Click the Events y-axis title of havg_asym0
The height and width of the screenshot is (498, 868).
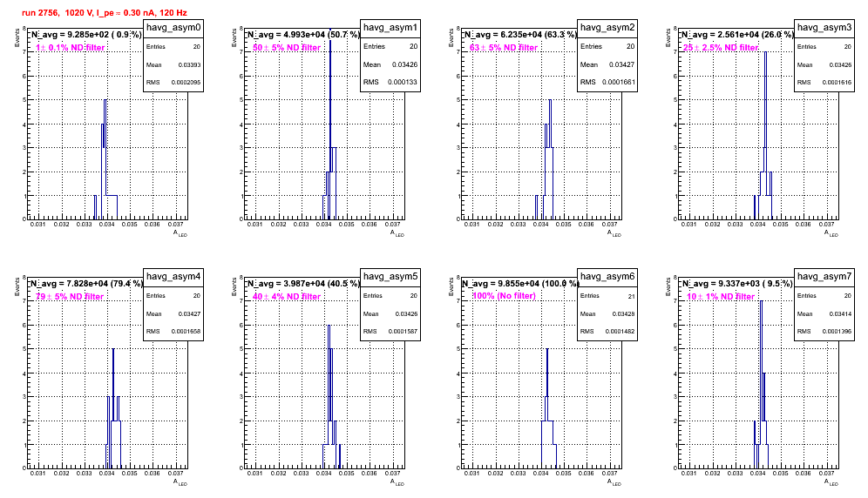coord(17,38)
